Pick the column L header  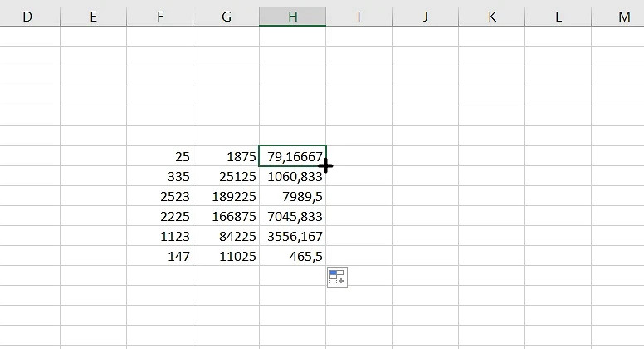(x=558, y=16)
